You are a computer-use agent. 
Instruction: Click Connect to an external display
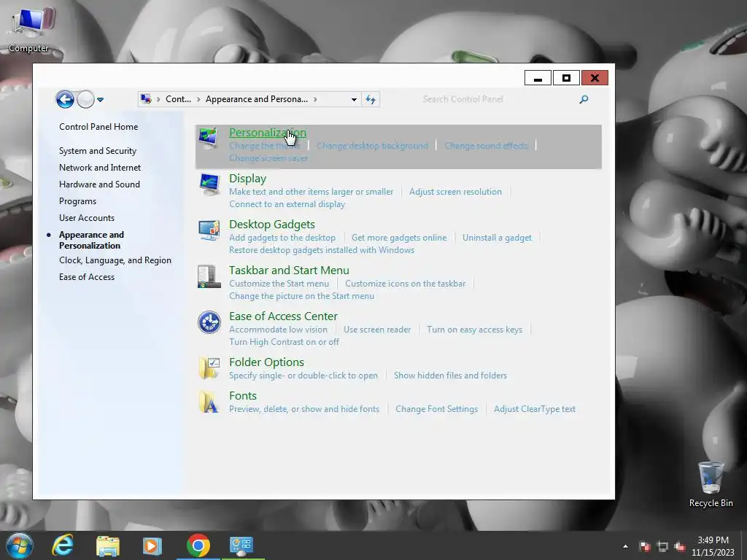point(287,204)
